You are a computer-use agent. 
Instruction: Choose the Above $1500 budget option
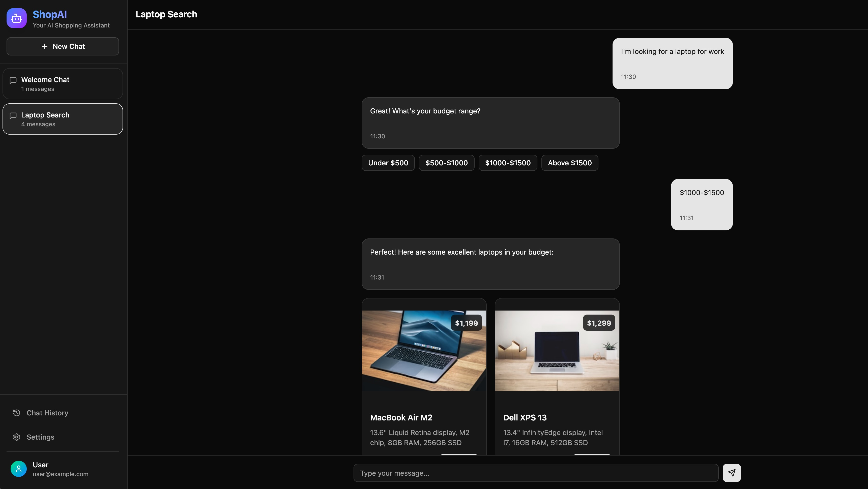point(570,163)
